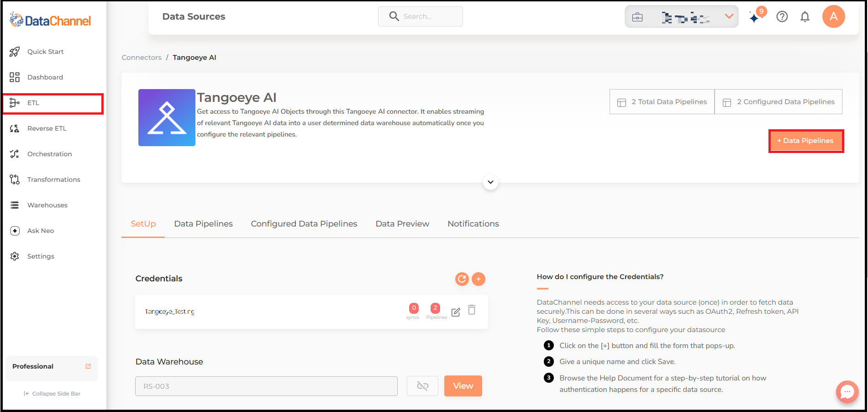Select the Tangoeye_Testing credential row
The image size is (868, 412).
point(311,312)
